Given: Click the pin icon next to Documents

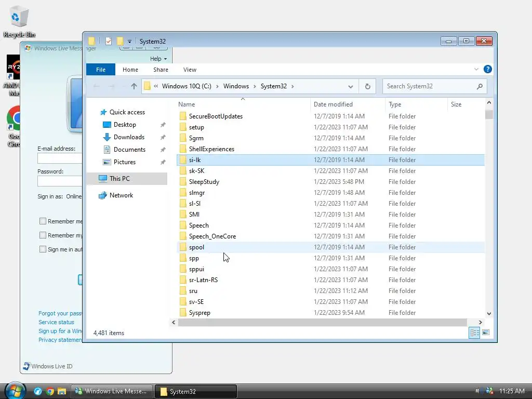Looking at the screenshot, I should coord(163,150).
